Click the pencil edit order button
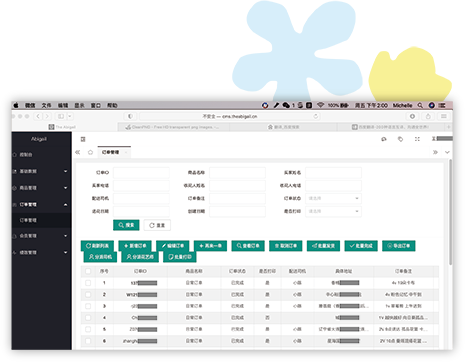465x362 pixels. (x=173, y=246)
